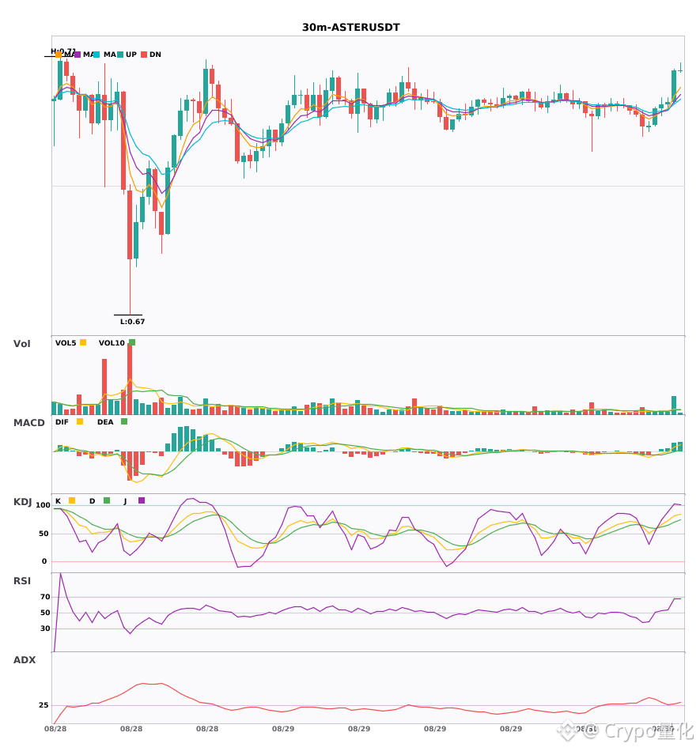Select the yellow DIF legend swatch
The height and width of the screenshot is (751, 700).
coord(80,421)
